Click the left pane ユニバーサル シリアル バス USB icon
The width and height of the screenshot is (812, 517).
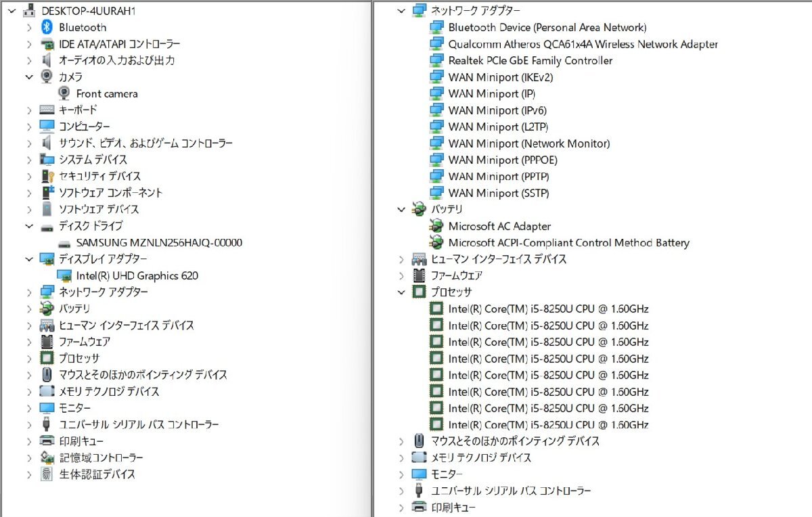(47, 424)
